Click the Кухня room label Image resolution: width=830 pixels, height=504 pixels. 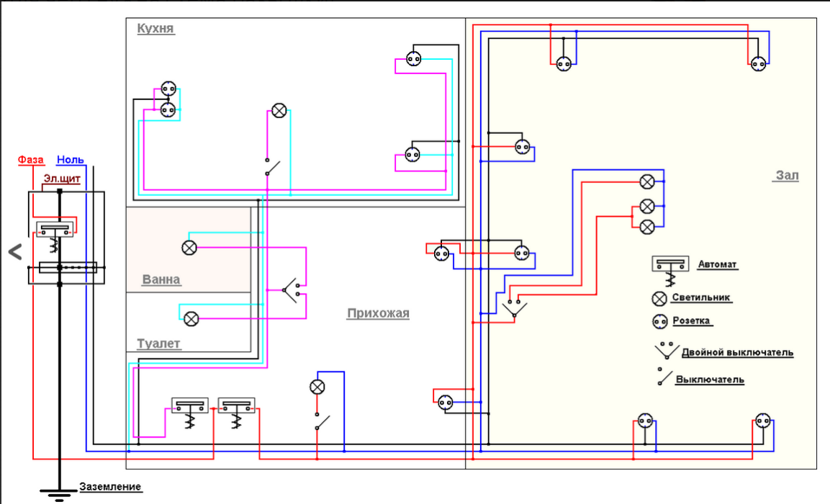point(155,29)
